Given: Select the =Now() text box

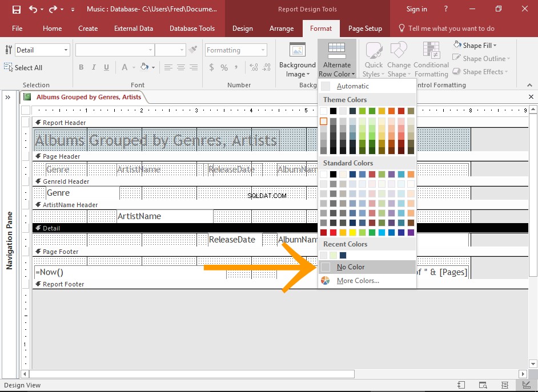Looking at the screenshot, I should point(130,272).
